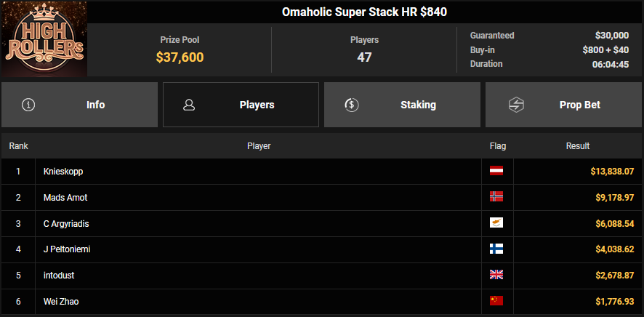The image size is (644, 317).
Task: Click Wei Zhao's Chinese flag icon
Action: 496,301
